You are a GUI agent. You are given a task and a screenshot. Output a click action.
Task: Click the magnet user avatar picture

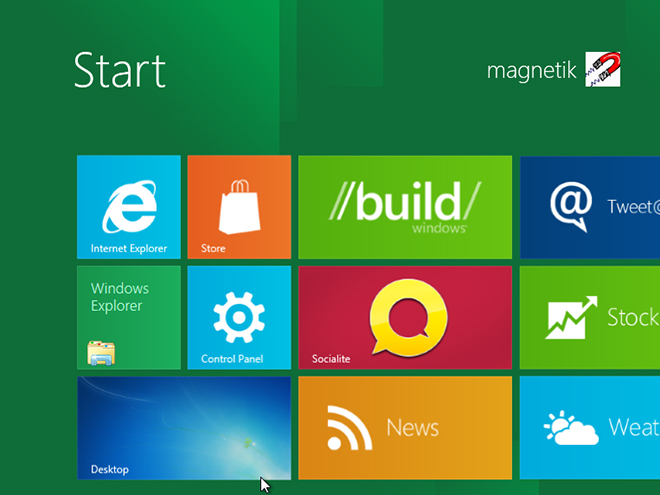click(x=603, y=70)
